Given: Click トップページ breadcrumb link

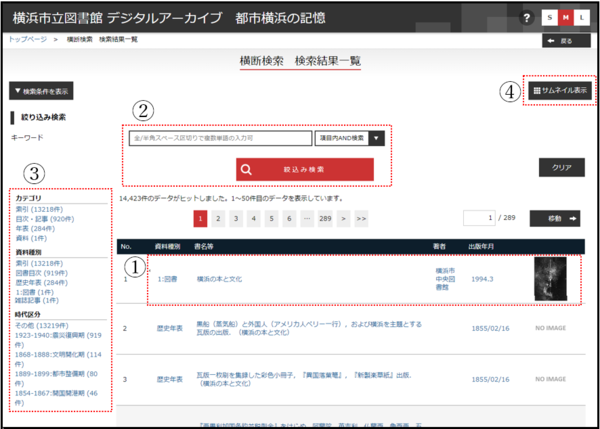Looking at the screenshot, I should coord(27,40).
